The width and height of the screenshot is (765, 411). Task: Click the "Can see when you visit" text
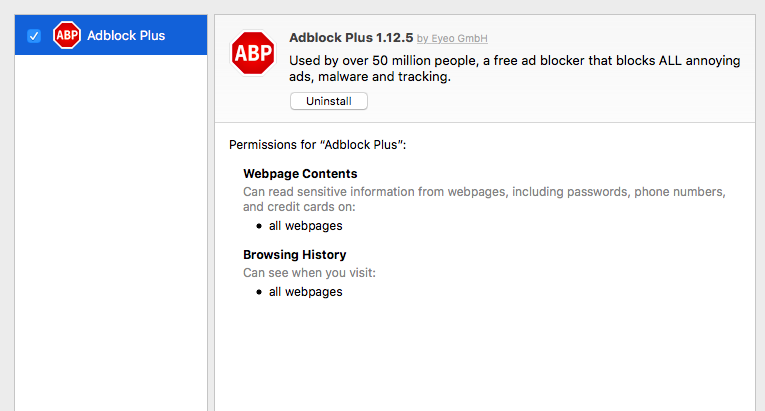pos(309,272)
